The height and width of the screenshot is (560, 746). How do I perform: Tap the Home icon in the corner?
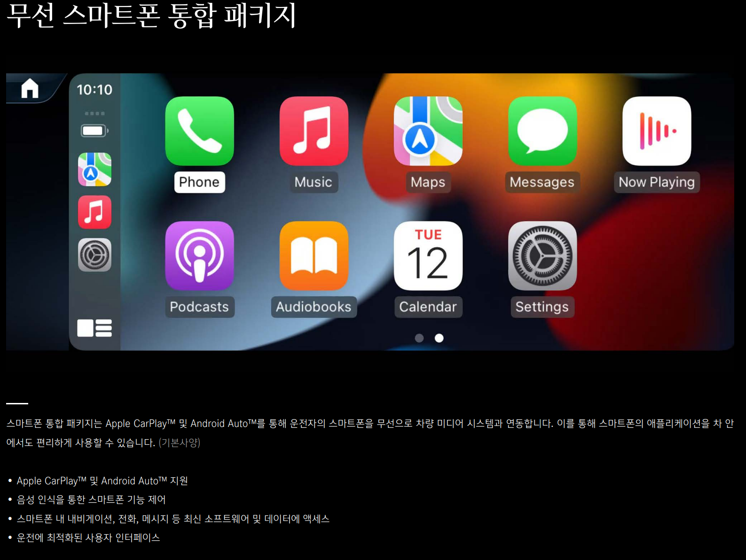point(30,88)
